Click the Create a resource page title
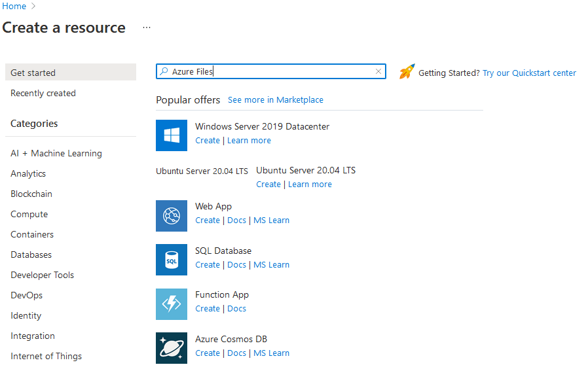 (x=64, y=27)
